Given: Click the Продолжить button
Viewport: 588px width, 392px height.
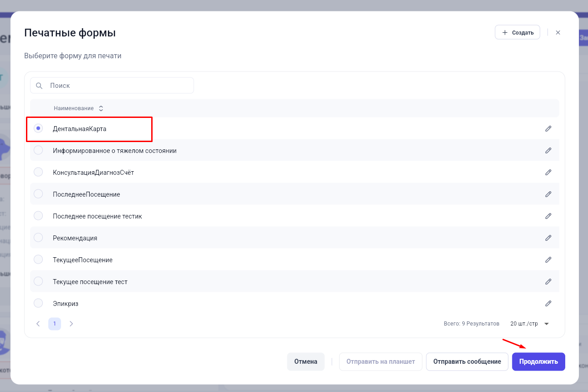Looking at the screenshot, I should 538,361.
